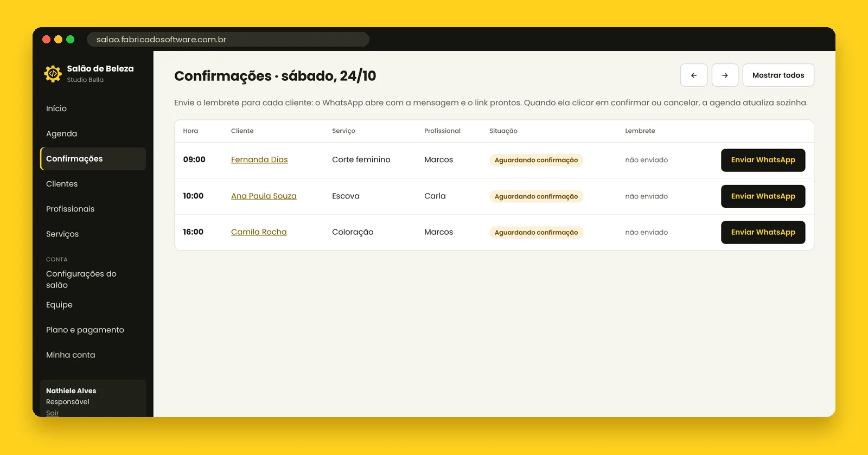This screenshot has width=868, height=455.
Task: Open client Camila Rocha link
Action: (259, 232)
